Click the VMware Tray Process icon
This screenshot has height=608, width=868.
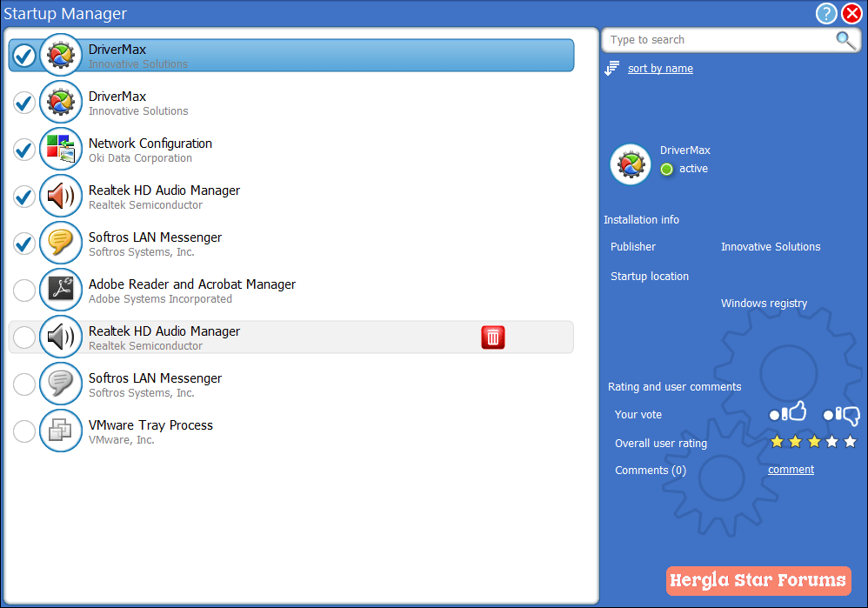[61, 431]
